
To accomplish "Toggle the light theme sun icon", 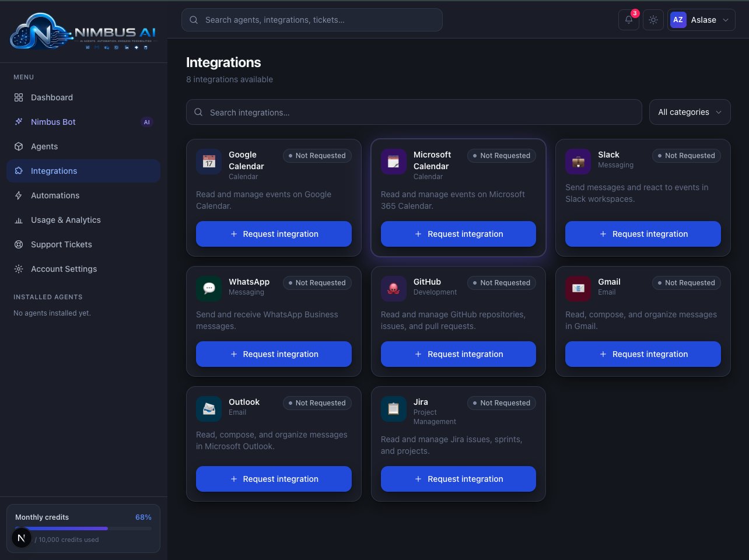I will click(653, 20).
